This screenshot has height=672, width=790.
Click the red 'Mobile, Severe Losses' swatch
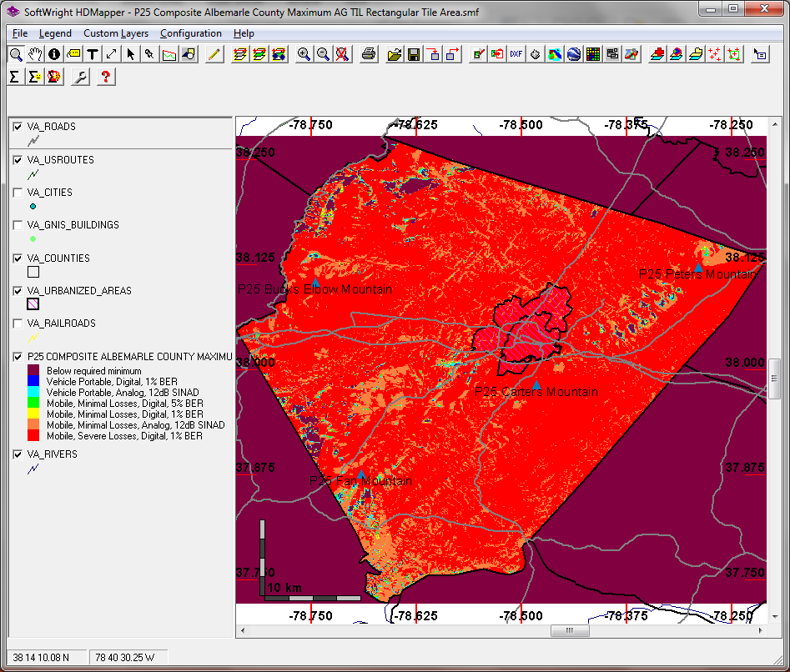tap(33, 436)
